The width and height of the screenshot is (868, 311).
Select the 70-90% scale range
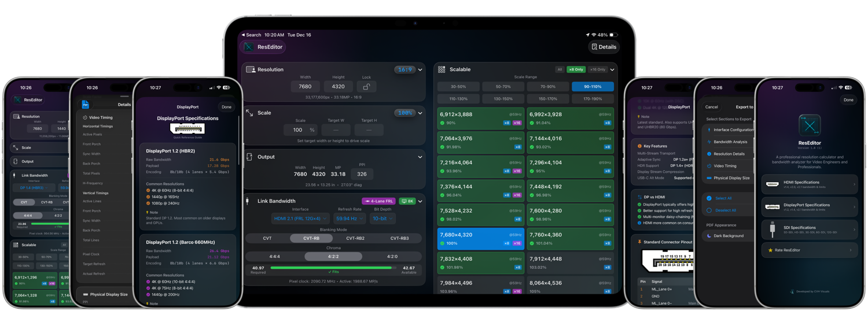tap(547, 87)
